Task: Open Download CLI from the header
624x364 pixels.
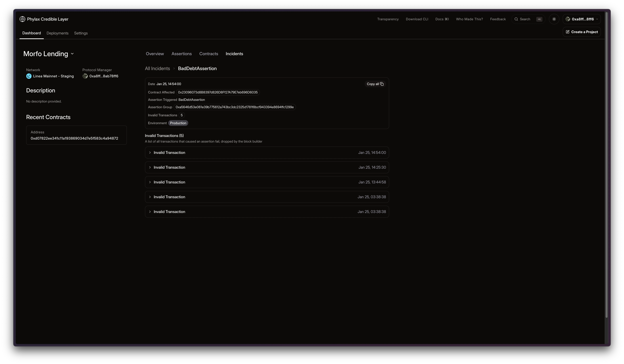Action: point(417,19)
